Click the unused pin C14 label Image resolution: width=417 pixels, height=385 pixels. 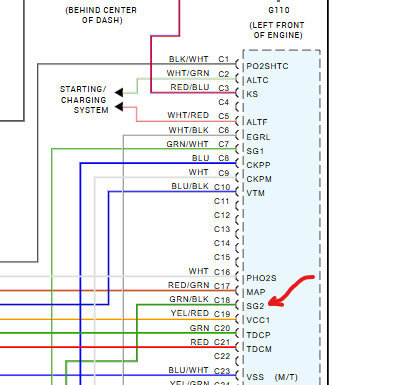coord(222,243)
